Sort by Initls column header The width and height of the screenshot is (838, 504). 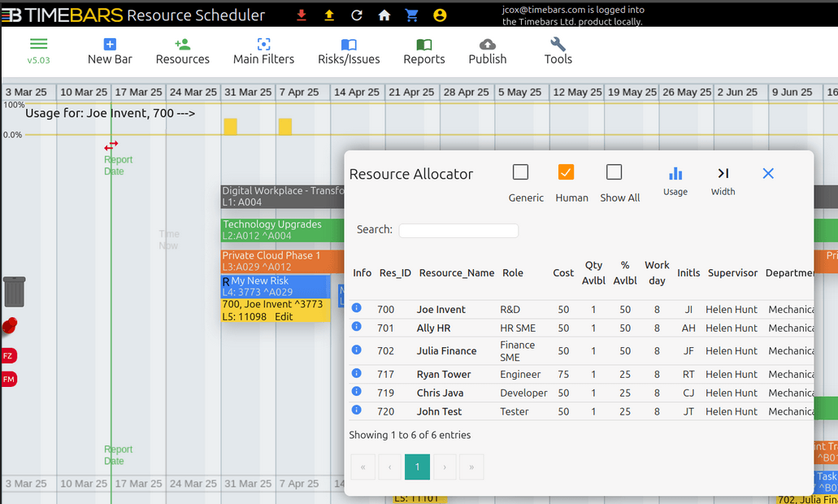pyautogui.click(x=688, y=273)
